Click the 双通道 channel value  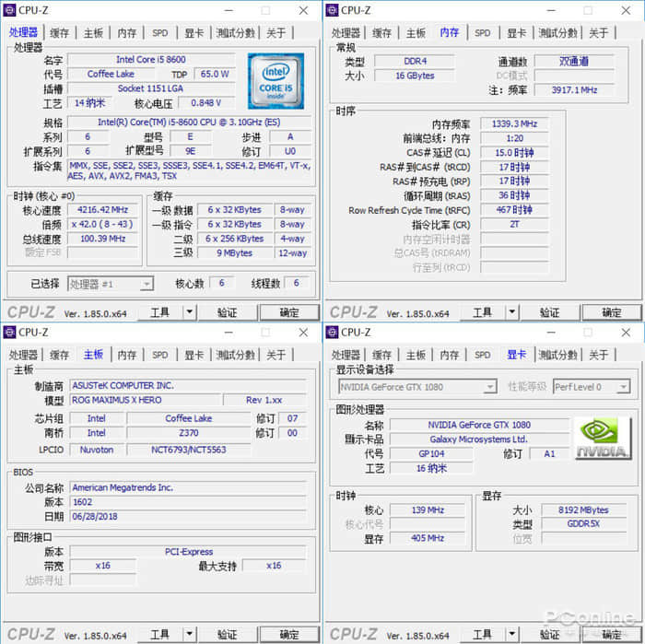(574, 62)
